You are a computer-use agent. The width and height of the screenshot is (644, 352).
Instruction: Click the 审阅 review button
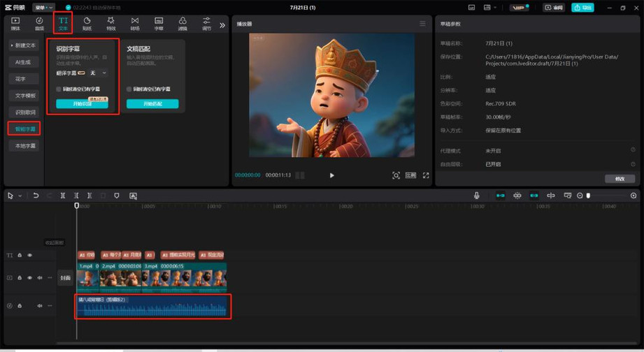coord(554,8)
